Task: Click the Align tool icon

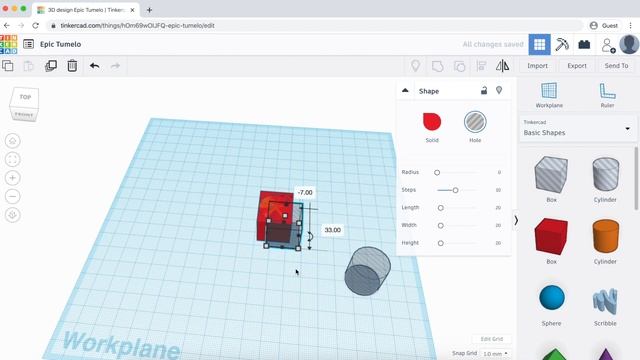Action: click(481, 66)
